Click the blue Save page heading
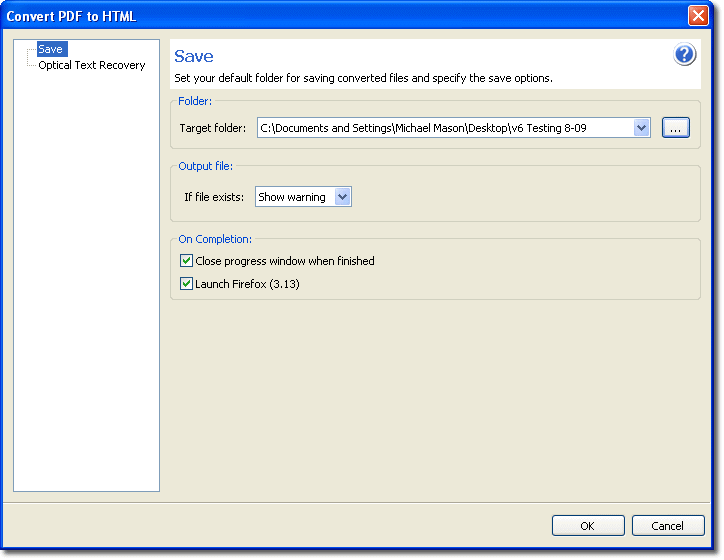724x560 pixels. click(194, 57)
